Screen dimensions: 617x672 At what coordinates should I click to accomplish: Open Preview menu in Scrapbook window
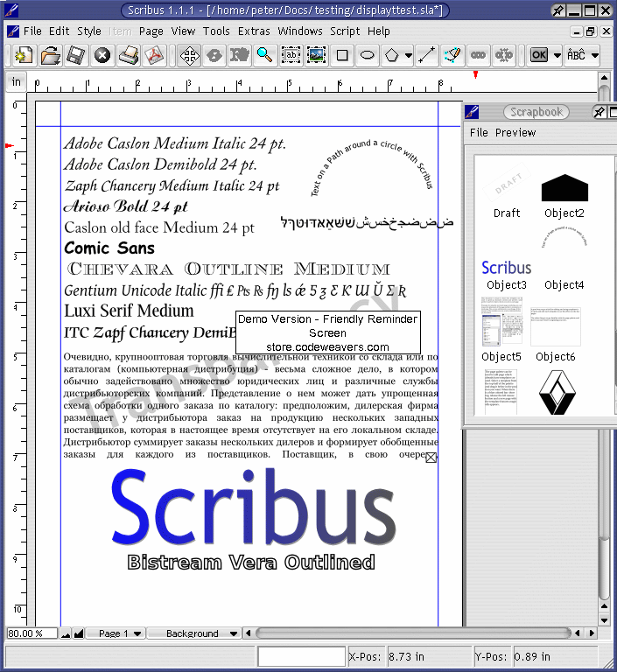point(515,133)
